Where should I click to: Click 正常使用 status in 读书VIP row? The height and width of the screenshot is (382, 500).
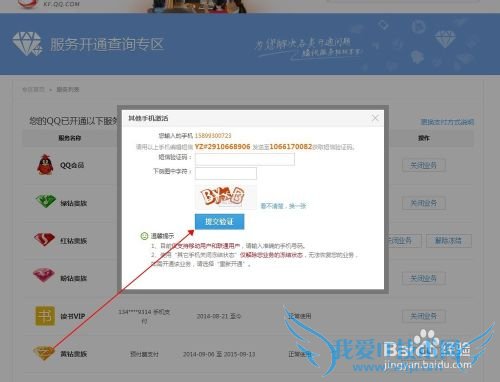pos(300,316)
